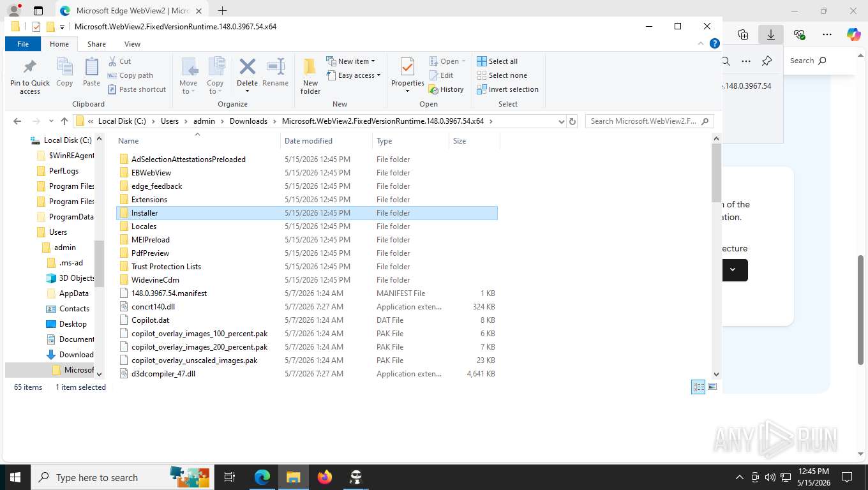Click Firefox icon in taskbar
Viewport: 868px width, 490px height.
tap(325, 477)
